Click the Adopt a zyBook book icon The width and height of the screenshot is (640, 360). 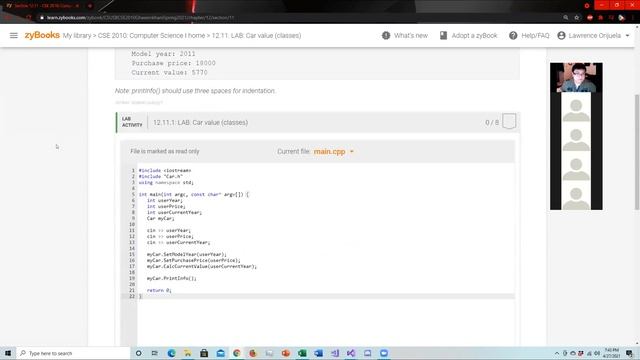click(x=443, y=36)
